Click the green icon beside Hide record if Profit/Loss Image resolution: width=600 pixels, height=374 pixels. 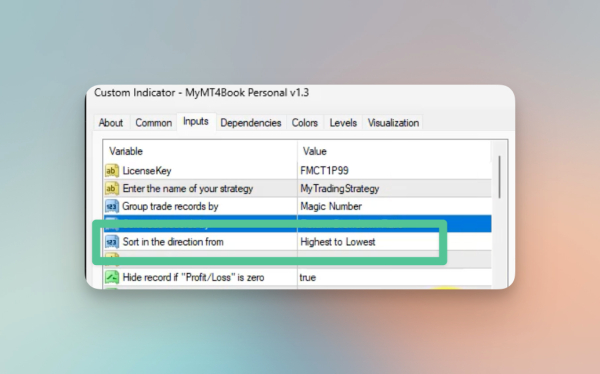click(112, 277)
